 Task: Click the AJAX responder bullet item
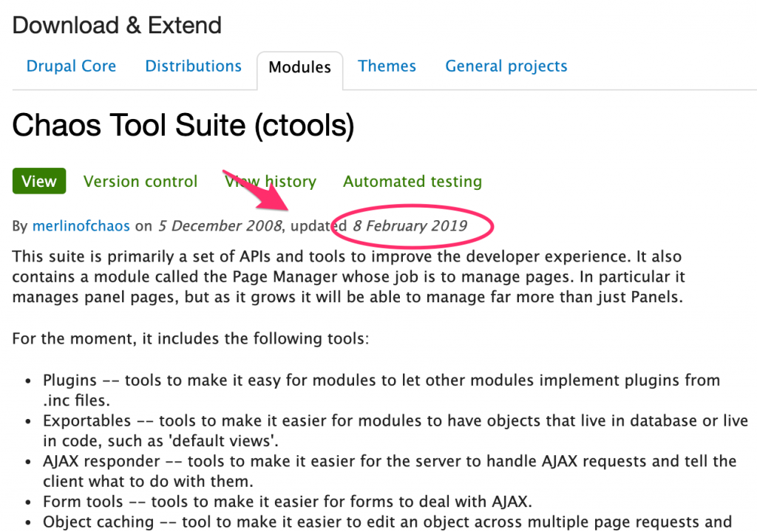point(390,471)
